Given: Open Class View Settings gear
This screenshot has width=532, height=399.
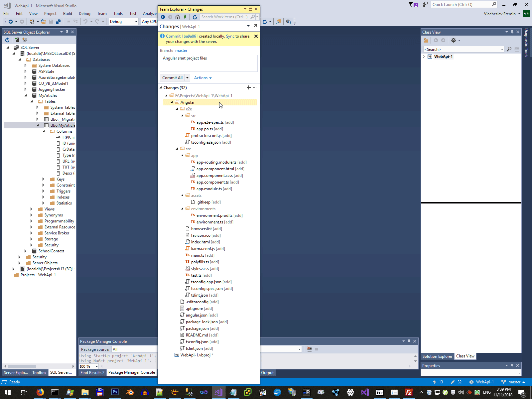Looking at the screenshot, I should point(454,40).
